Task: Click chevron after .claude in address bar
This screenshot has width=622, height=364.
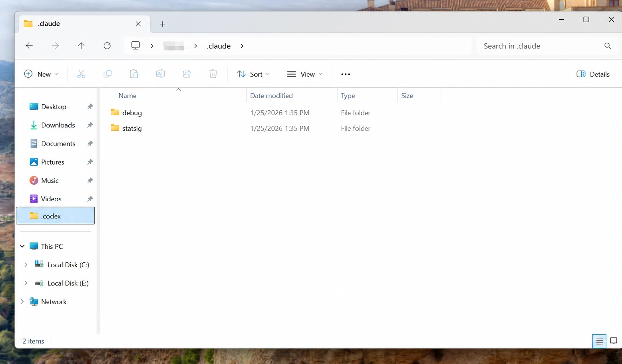Action: 242,46
